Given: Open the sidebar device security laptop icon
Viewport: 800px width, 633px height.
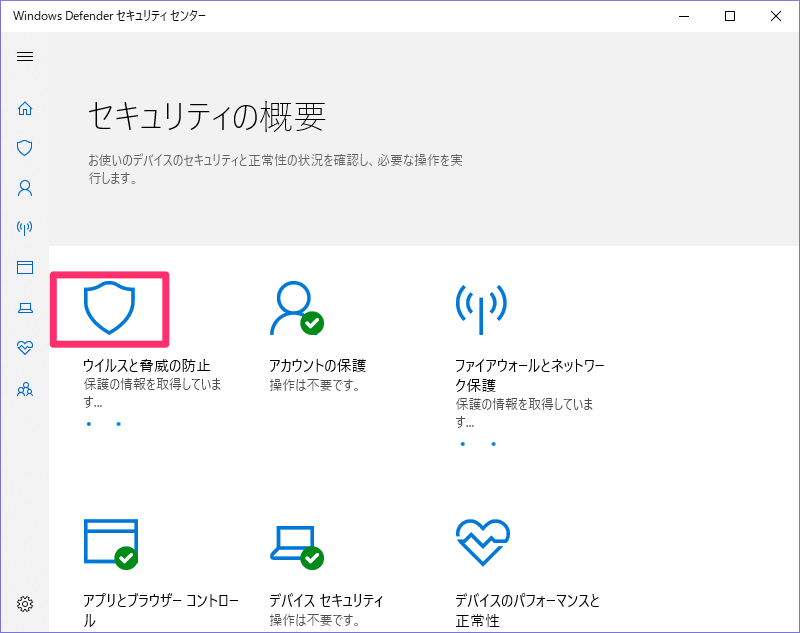Looking at the screenshot, I should pyautogui.click(x=25, y=308).
